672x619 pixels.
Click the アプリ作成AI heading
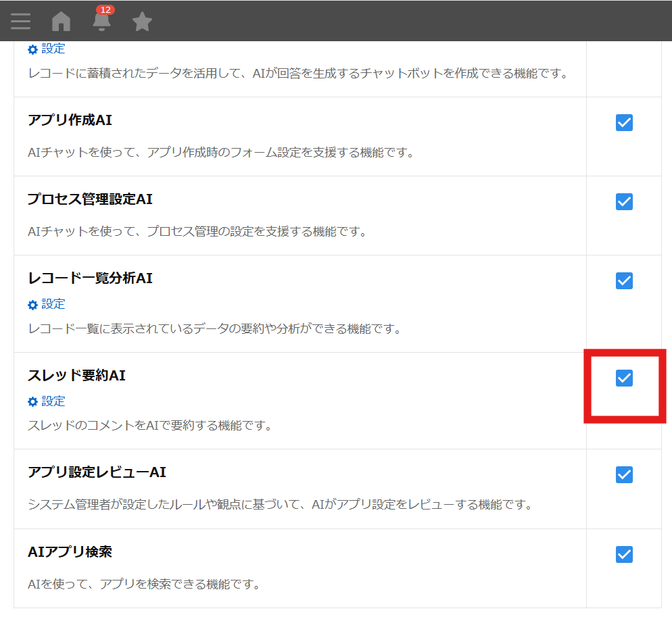click(x=70, y=120)
